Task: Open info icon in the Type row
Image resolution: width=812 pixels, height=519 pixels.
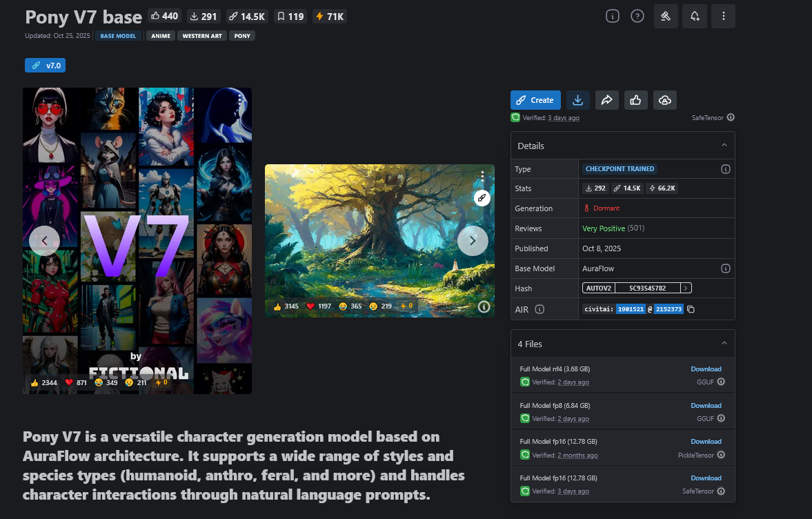Action: click(726, 169)
